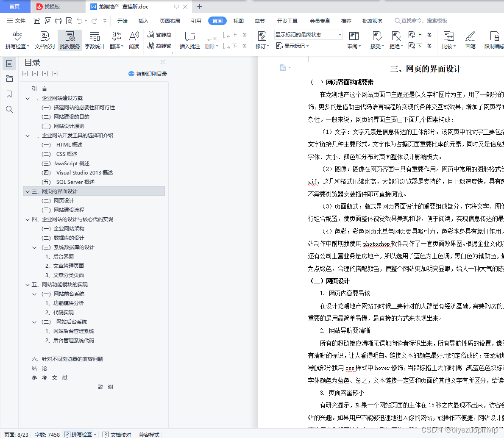
Task: Open the chapter navigation sidebar icon
Action: pyautogui.click(x=9, y=79)
